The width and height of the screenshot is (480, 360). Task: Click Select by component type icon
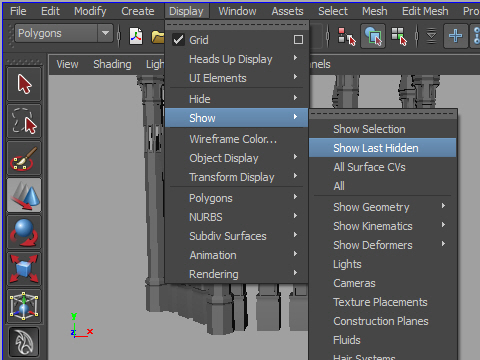point(399,36)
